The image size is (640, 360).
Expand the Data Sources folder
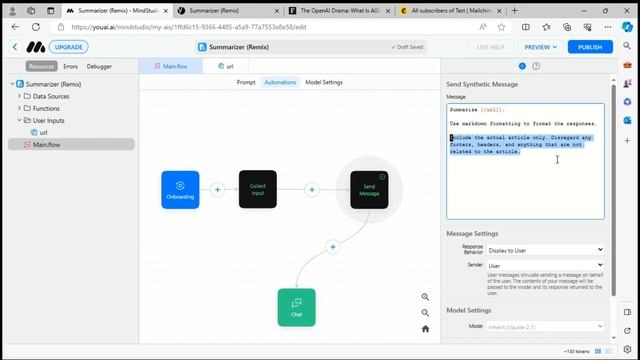point(19,96)
